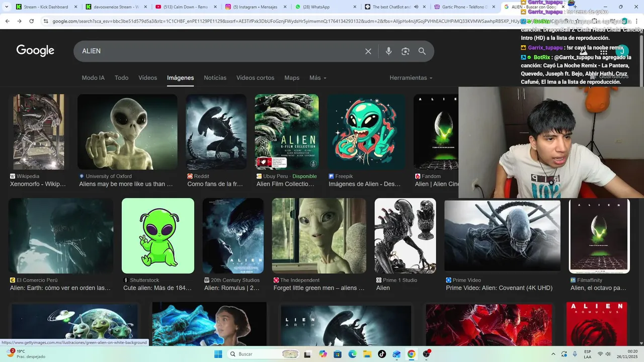
Task: Open the OBS app with red badge
Action: [427, 354]
